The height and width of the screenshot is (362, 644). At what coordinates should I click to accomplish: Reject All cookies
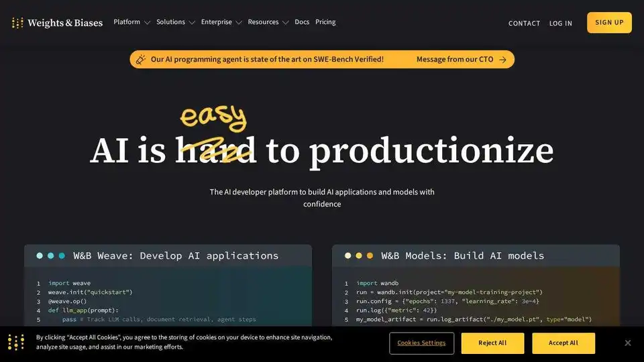[492, 343]
